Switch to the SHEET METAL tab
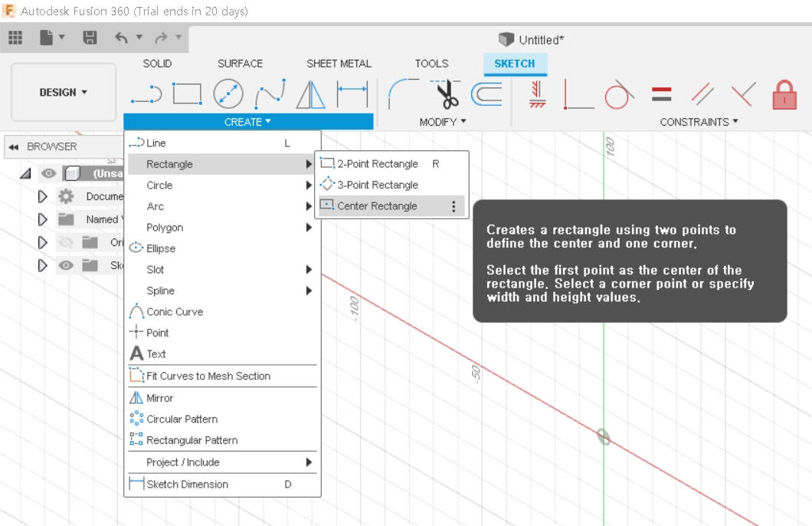Viewport: 812px width, 526px height. [339, 63]
